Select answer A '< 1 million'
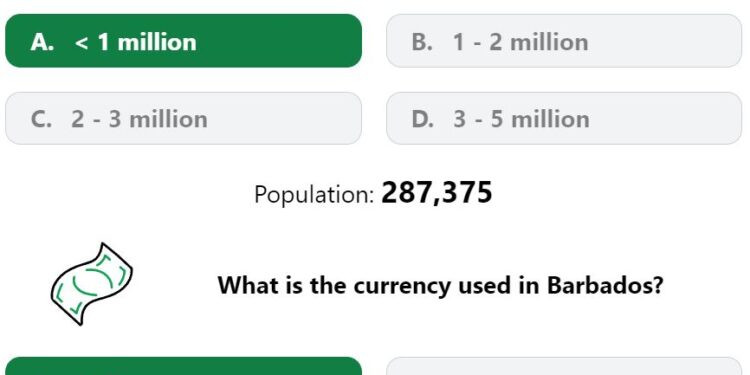 point(184,41)
